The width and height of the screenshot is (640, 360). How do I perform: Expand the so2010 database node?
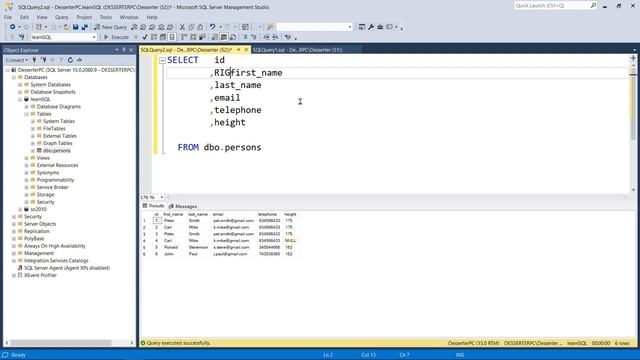[20, 209]
